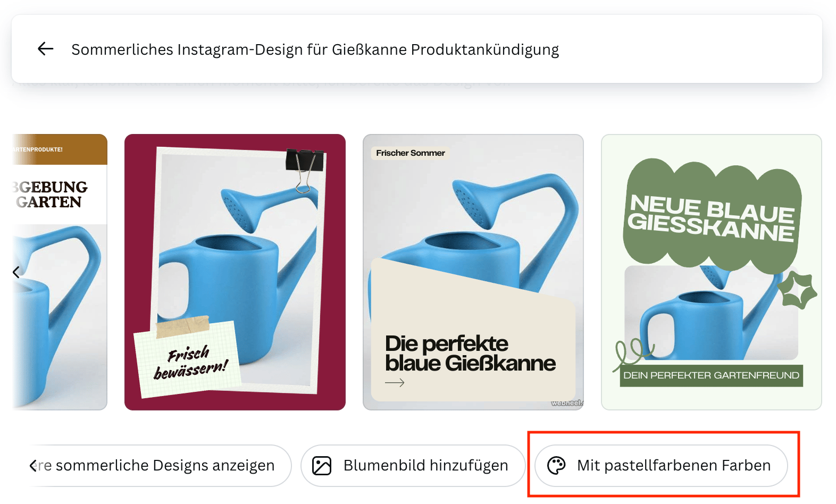Show previous designs with carousel left chevron
The width and height of the screenshot is (836, 504).
[16, 272]
